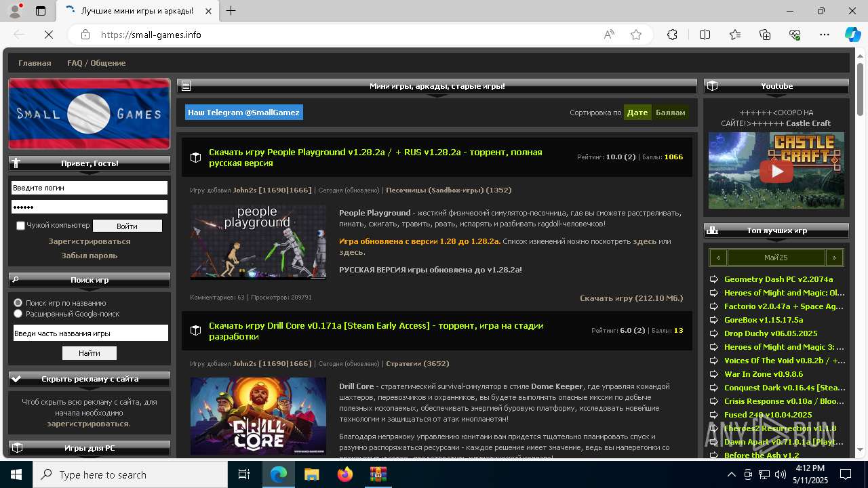This screenshot has width=868, height=488.
Task: Go to previous month in top games
Action: coord(717,258)
